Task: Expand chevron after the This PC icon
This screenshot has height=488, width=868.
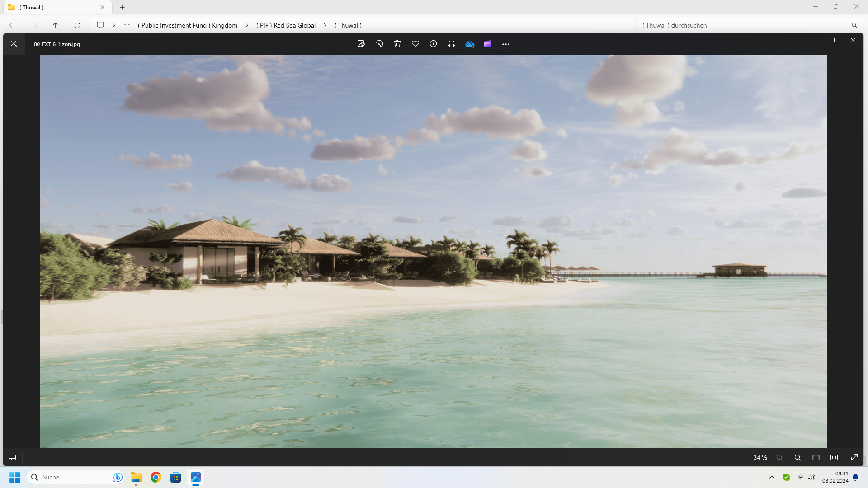Action: pyautogui.click(x=114, y=25)
